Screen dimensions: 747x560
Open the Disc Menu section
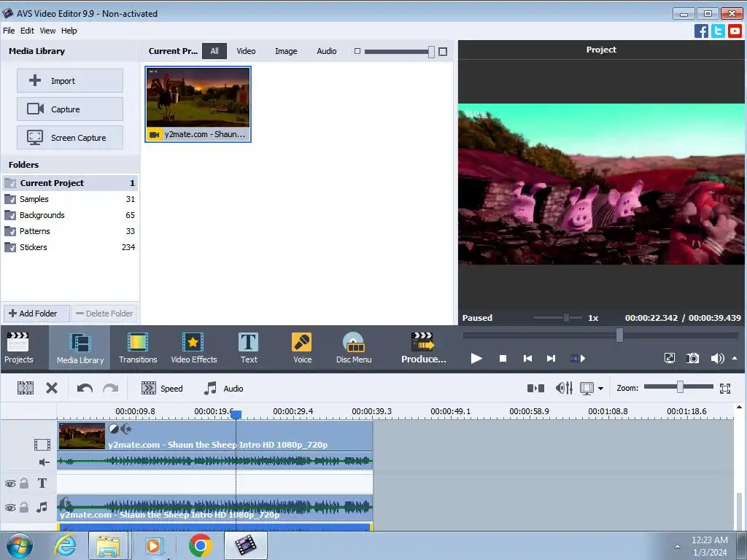coord(354,348)
